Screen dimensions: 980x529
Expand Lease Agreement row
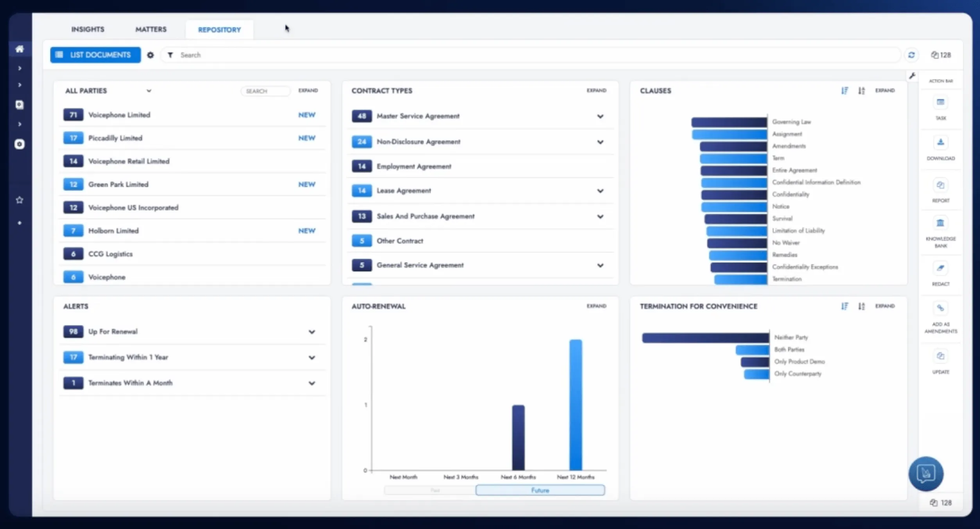click(600, 191)
